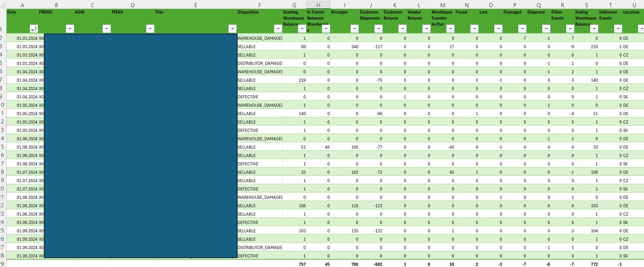
Task: Select the DISTRIBUTOR_DAMAGED cell dated 01.03.2024
Action: (260, 63)
